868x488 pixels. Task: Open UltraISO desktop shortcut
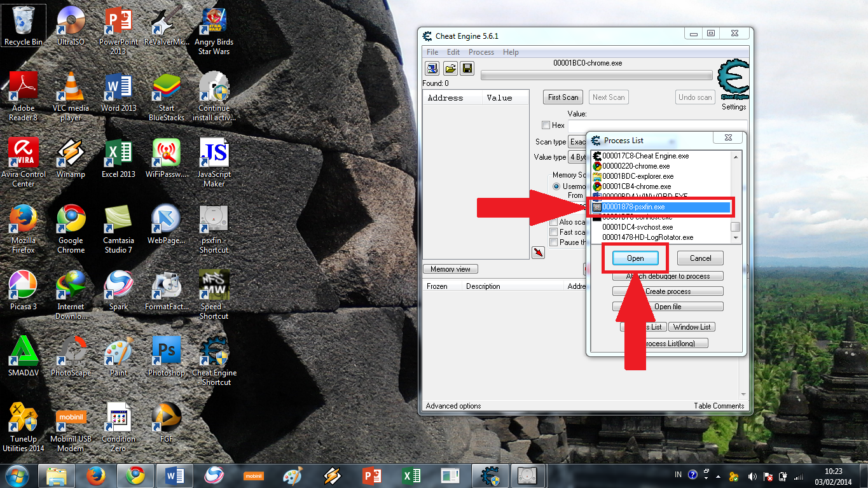coord(71,26)
